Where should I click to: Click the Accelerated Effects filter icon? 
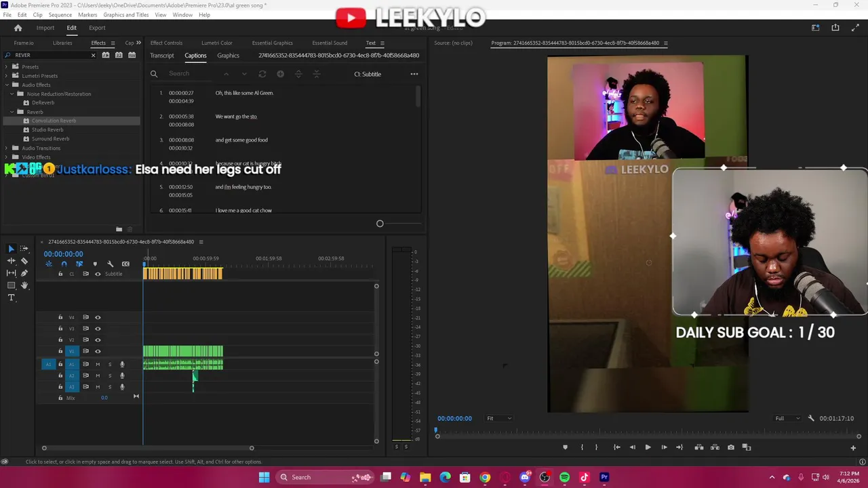[x=106, y=55]
